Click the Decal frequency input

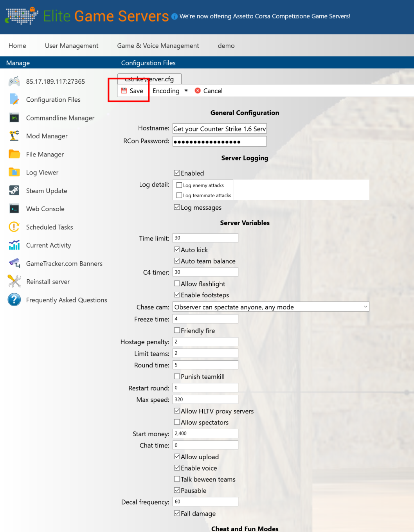click(205, 501)
